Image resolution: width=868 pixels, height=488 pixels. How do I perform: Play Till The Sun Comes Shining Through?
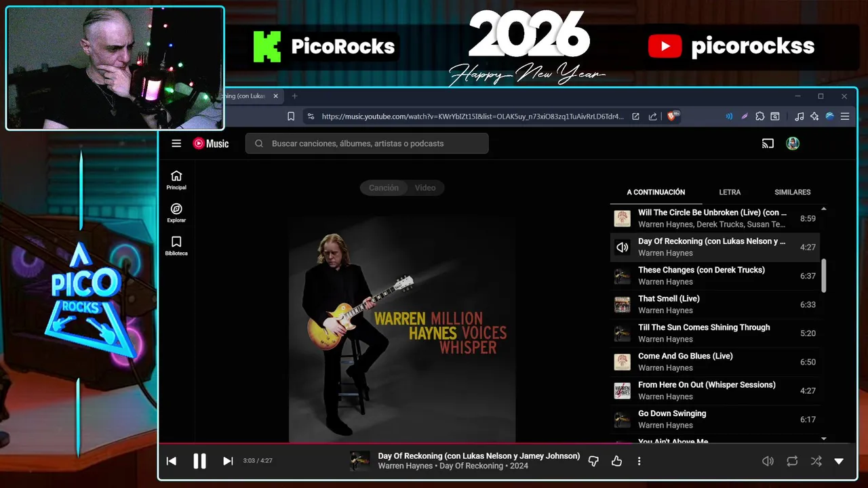click(715, 333)
